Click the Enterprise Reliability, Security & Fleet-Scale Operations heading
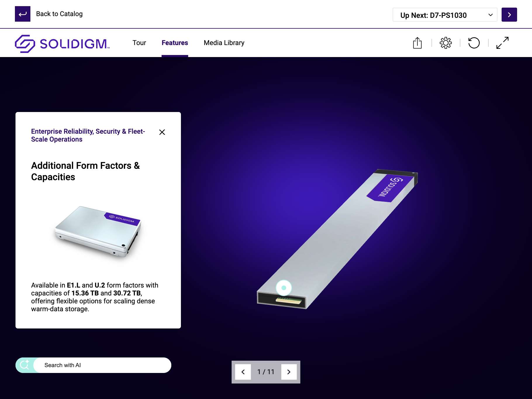 point(88,135)
